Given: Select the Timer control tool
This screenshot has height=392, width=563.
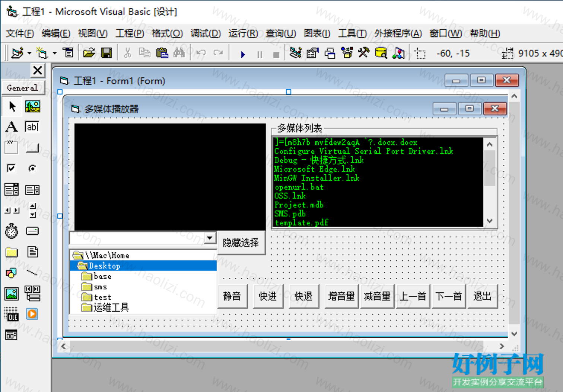Looking at the screenshot, I should (x=12, y=231).
